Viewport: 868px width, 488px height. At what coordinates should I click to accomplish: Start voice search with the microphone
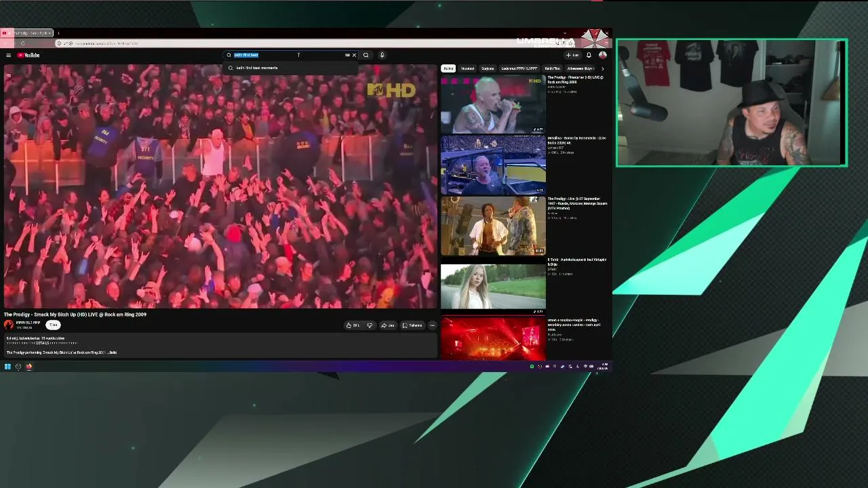point(382,55)
